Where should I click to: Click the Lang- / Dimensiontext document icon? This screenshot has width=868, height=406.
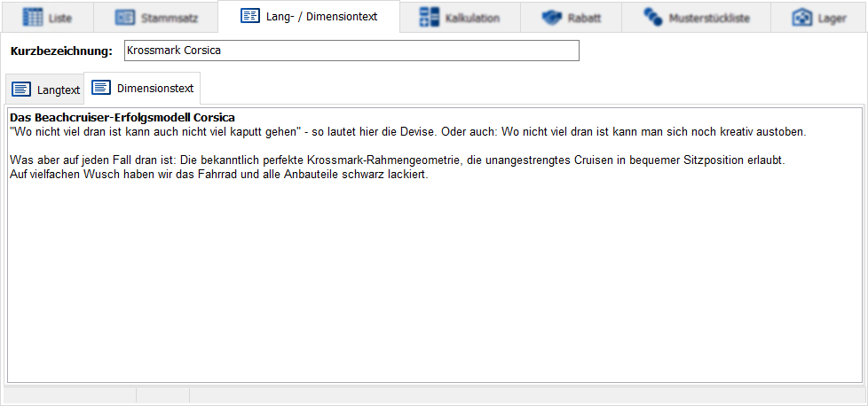click(250, 16)
